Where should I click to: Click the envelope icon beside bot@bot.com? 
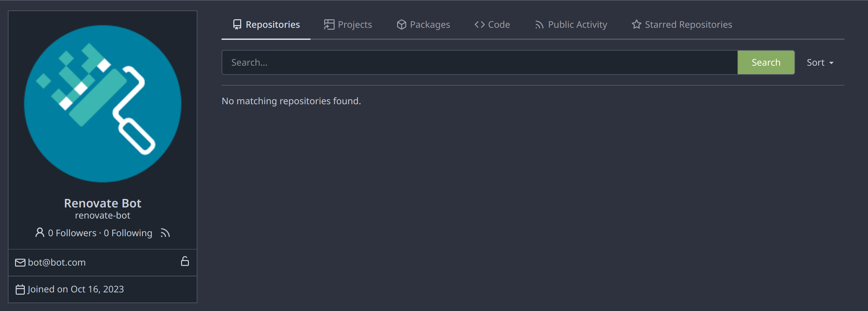tap(20, 262)
